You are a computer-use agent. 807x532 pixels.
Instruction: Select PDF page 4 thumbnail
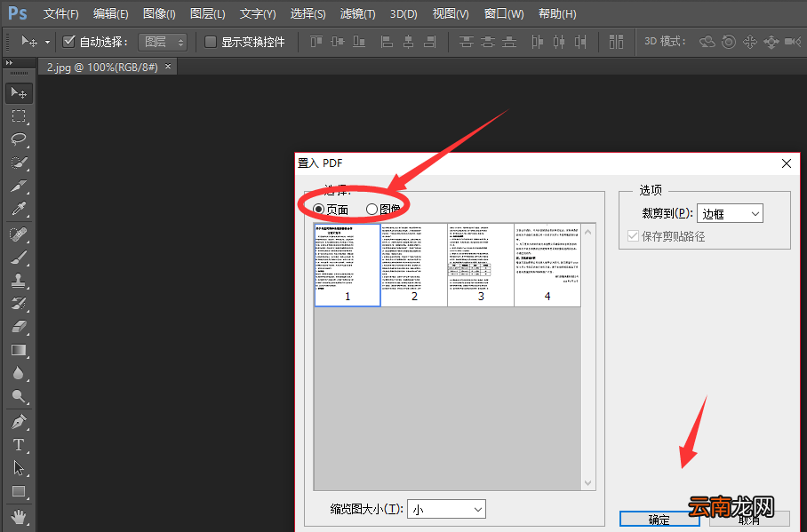547,265
